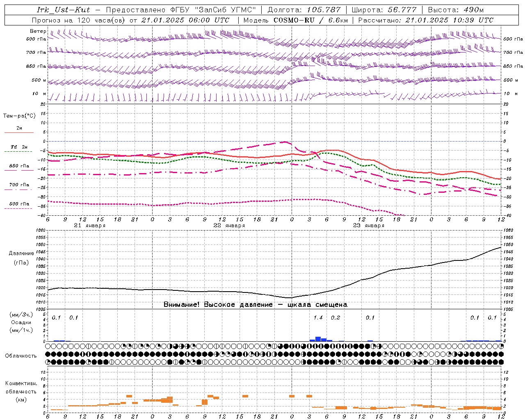Click the Конвективн. облачность label

21,388
